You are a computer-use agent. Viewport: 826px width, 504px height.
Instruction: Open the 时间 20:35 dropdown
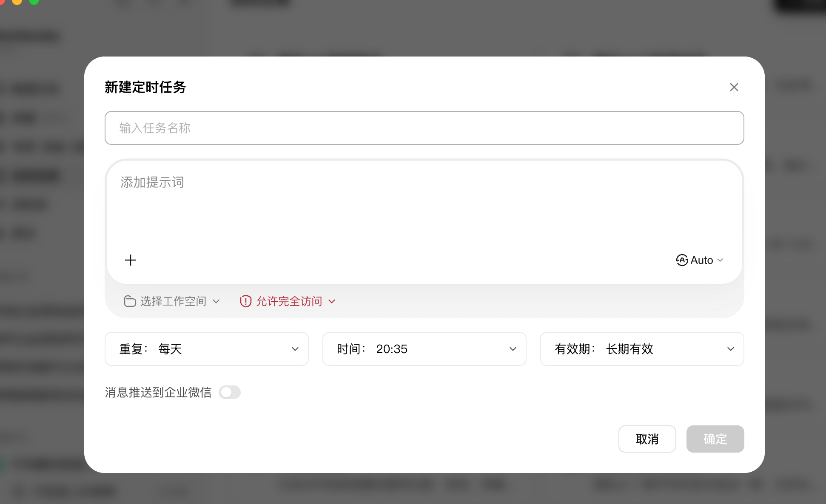(x=424, y=349)
